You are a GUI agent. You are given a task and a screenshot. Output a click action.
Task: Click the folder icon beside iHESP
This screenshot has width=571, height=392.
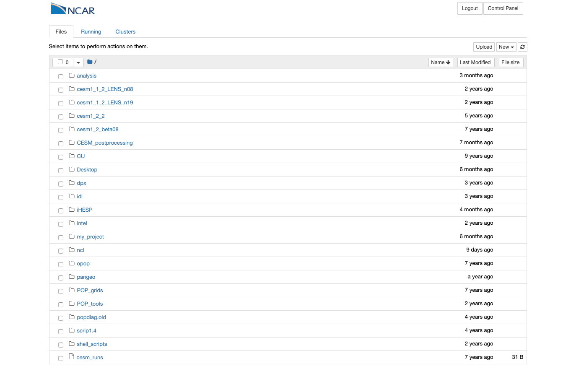coord(72,210)
